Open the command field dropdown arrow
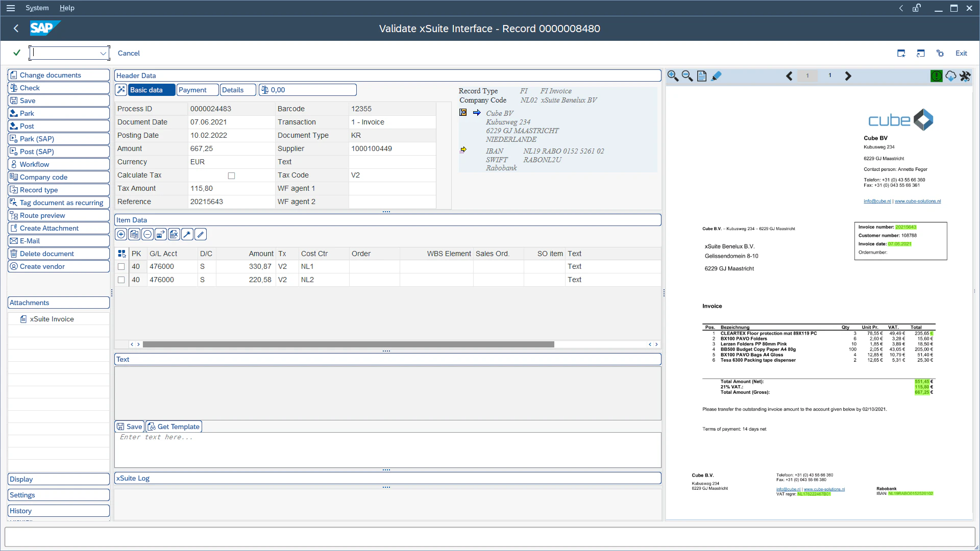The image size is (980, 551). tap(104, 53)
